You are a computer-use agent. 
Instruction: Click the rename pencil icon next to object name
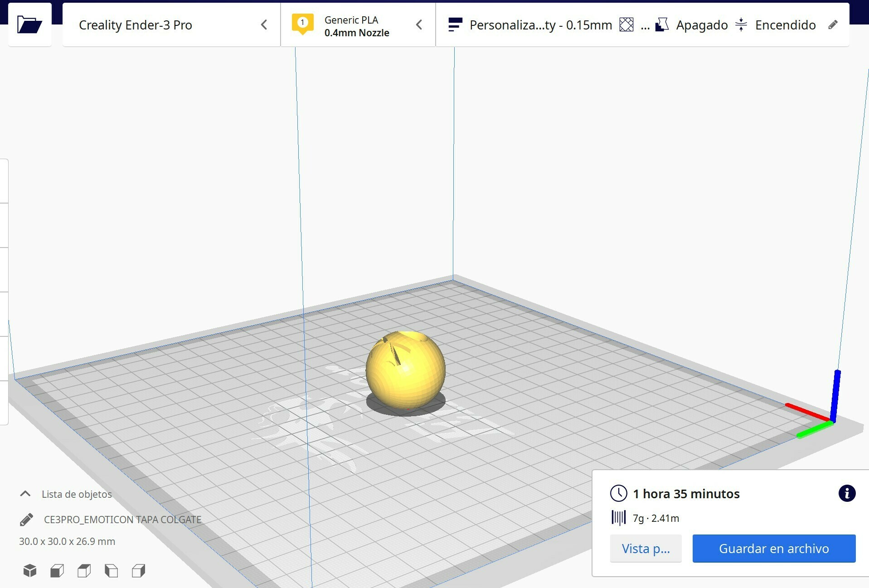click(x=27, y=519)
